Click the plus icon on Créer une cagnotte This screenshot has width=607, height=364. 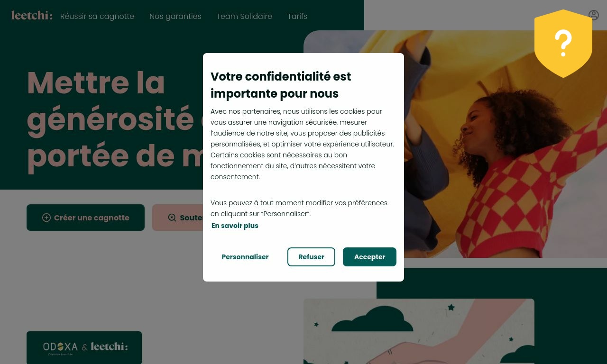(x=46, y=218)
